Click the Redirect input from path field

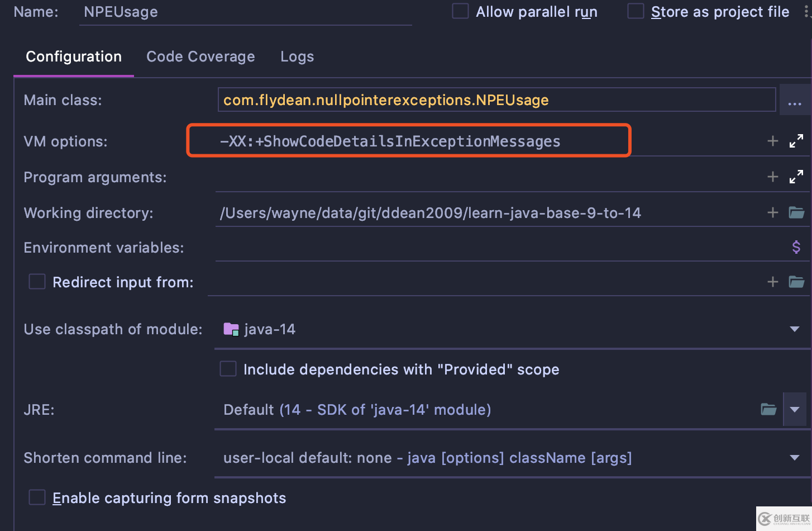485,282
